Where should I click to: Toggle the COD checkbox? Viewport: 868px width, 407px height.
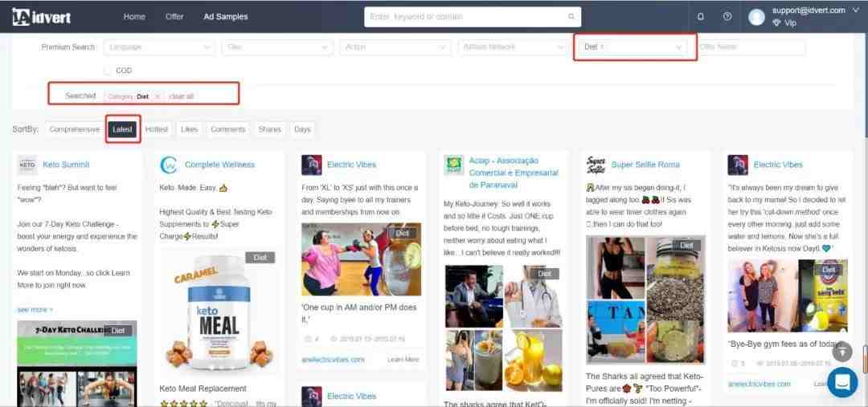coord(108,71)
